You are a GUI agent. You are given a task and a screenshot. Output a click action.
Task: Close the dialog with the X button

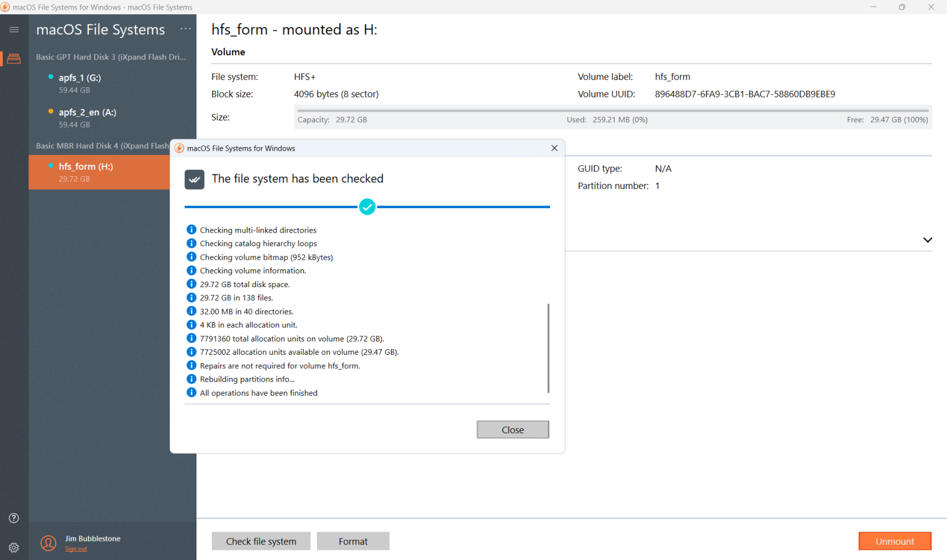554,148
